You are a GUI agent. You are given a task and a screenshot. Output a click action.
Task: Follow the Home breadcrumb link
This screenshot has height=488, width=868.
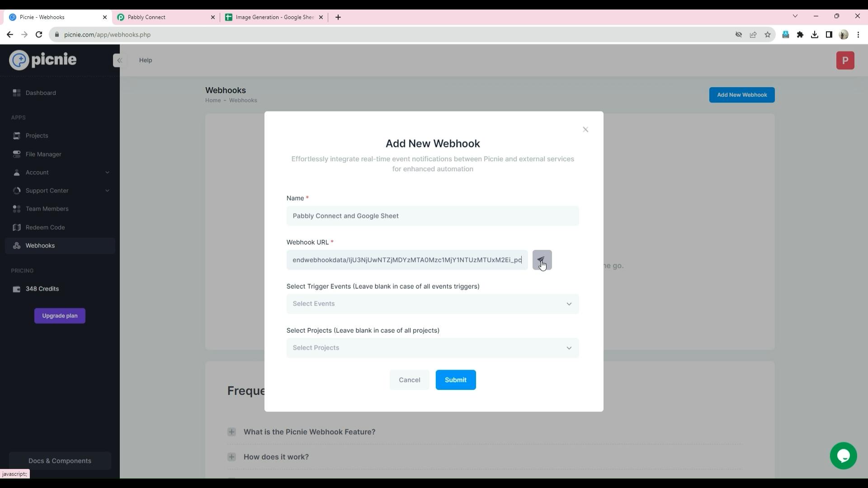pos(213,100)
